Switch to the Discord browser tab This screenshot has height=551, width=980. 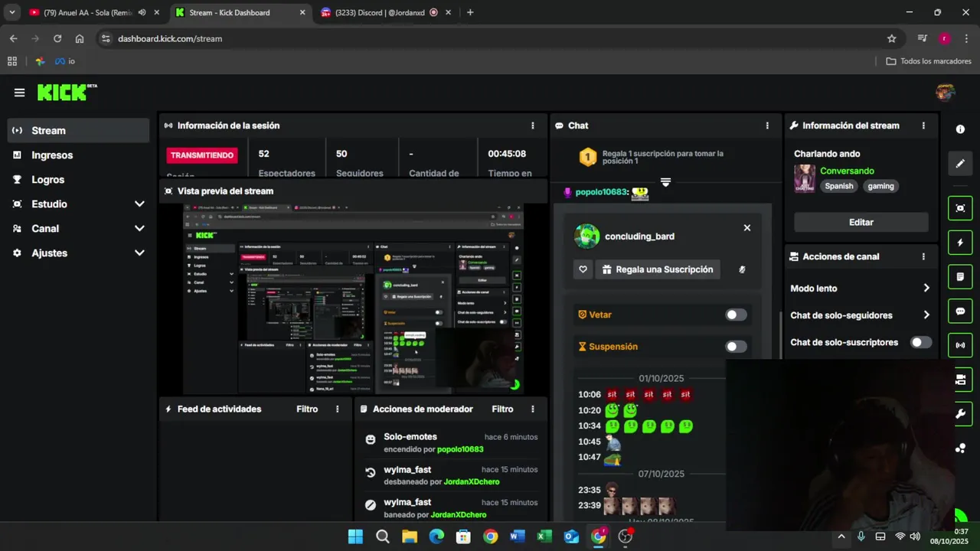[378, 12]
